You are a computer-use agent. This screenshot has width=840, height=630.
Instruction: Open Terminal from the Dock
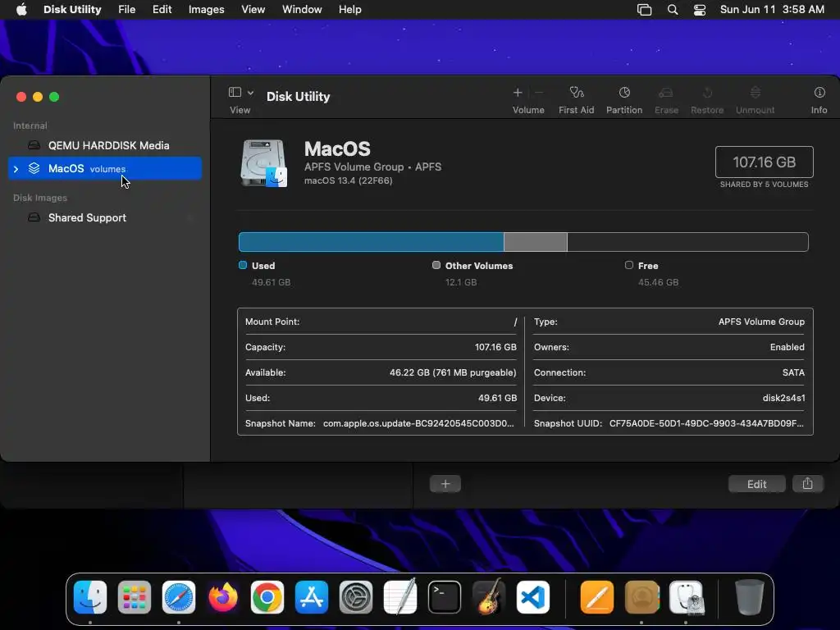pyautogui.click(x=445, y=597)
